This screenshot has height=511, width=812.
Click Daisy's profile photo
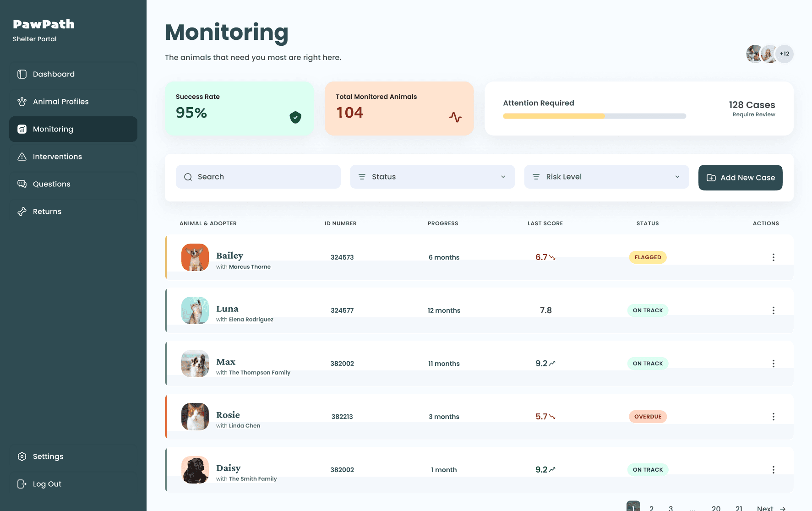click(195, 470)
